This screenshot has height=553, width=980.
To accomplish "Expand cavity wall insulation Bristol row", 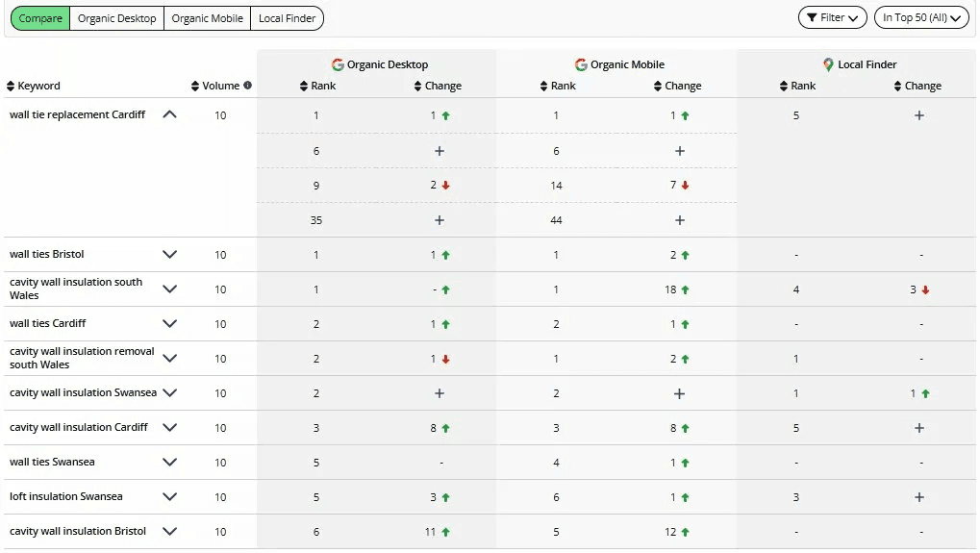I will pos(169,531).
